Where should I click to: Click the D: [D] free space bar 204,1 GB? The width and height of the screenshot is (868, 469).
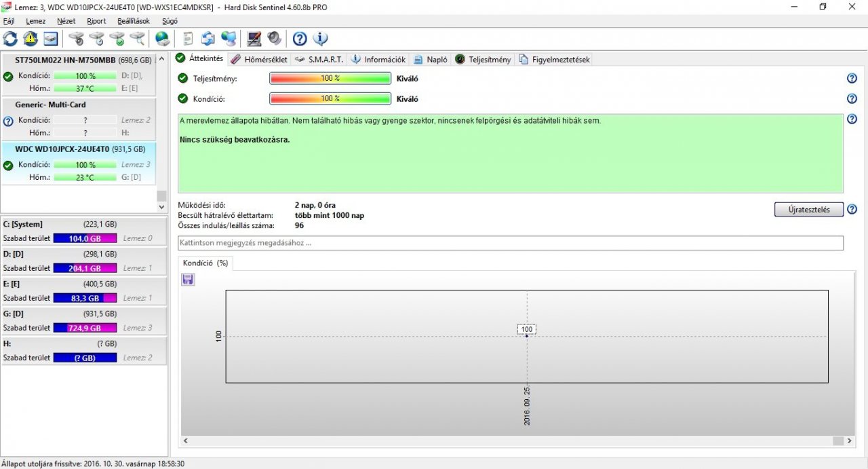[85, 268]
